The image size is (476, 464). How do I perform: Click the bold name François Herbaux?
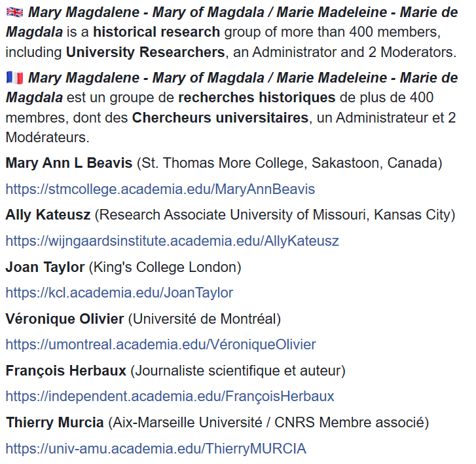pos(65,371)
